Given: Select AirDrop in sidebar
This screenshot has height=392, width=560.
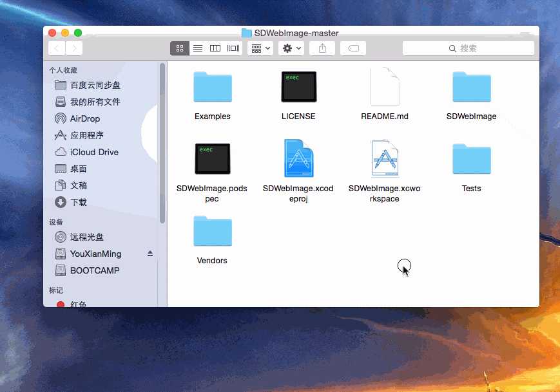Looking at the screenshot, I should tap(102, 118).
